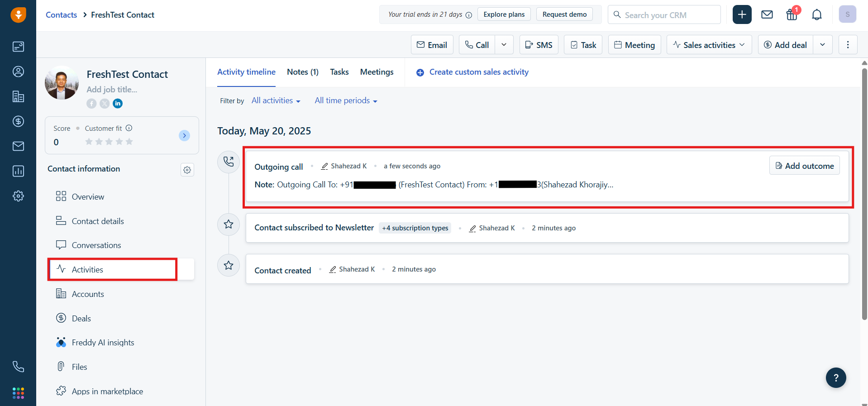Viewport: 868px width, 406px height.
Task: Open the help question mark button
Action: (836, 377)
